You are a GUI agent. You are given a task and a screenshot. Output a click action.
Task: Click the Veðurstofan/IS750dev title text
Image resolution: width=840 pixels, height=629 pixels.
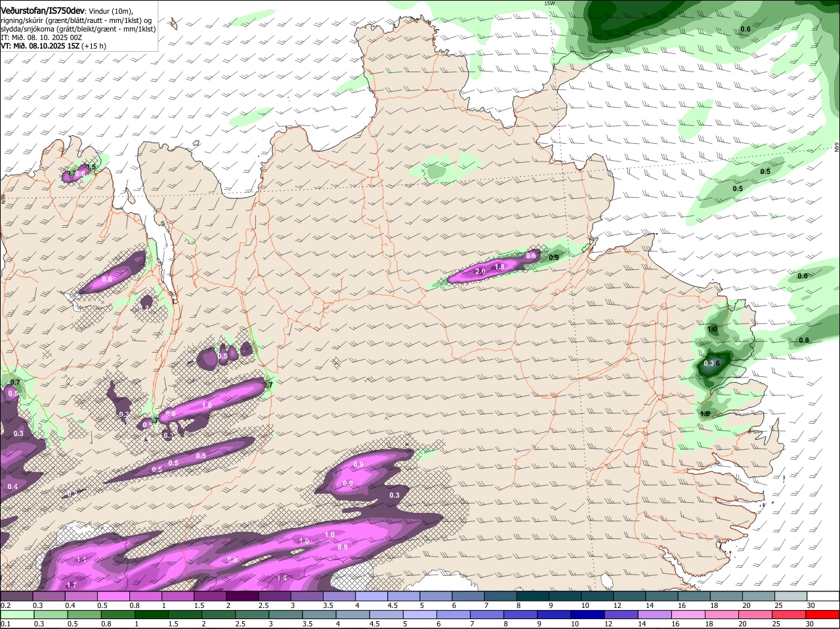pyautogui.click(x=43, y=11)
